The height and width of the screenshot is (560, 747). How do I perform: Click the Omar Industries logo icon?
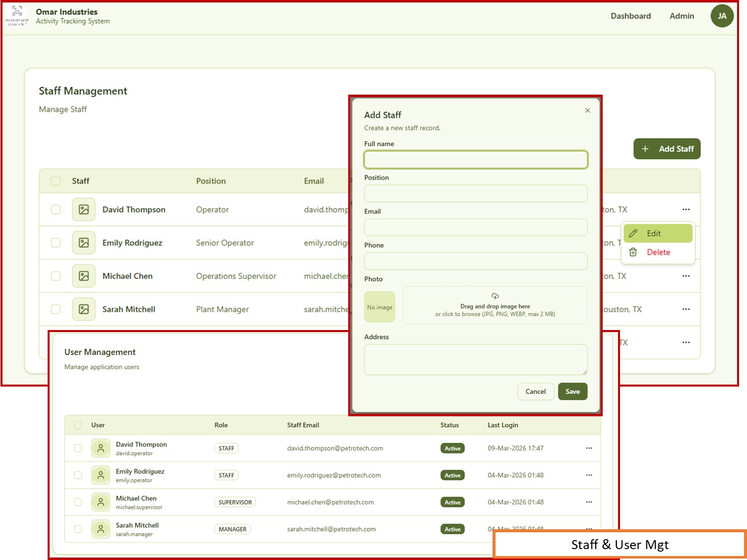coord(17,15)
